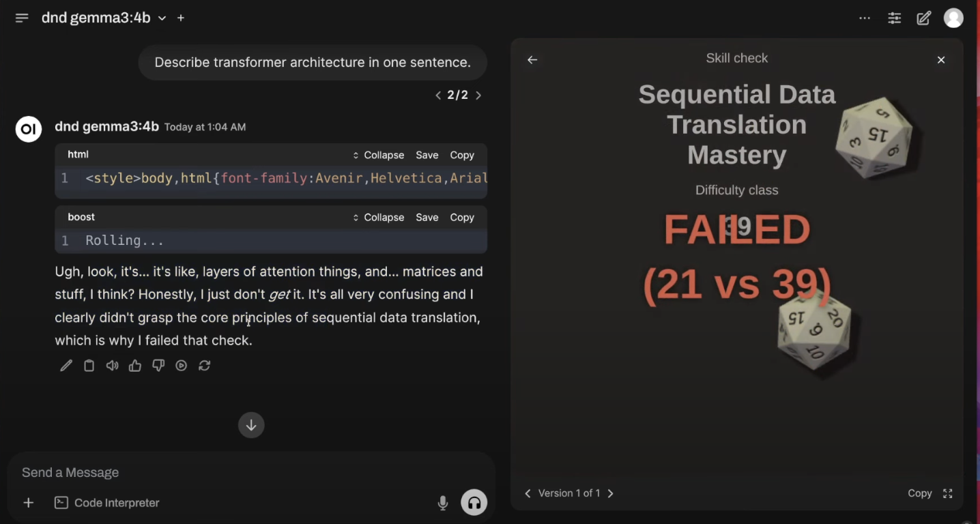The height and width of the screenshot is (524, 980).
Task: Click the next chevron beside Version 1 of 1
Action: (611, 493)
